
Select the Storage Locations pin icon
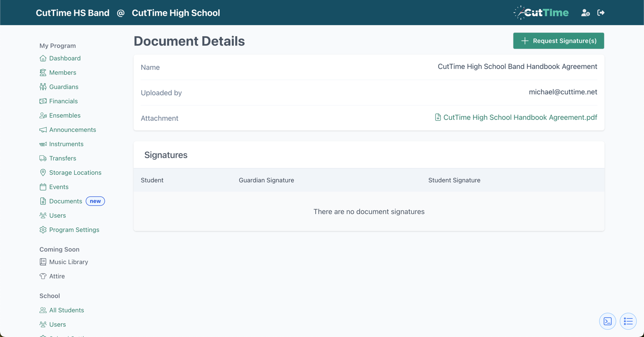point(43,173)
